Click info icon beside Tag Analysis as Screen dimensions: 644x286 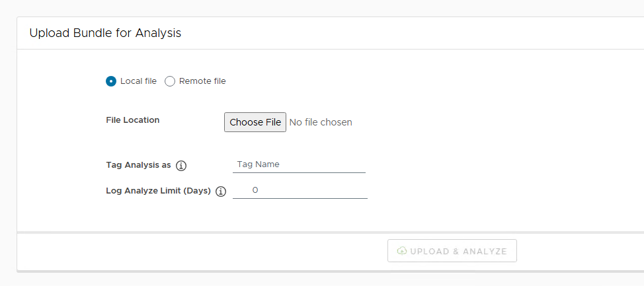click(x=181, y=165)
